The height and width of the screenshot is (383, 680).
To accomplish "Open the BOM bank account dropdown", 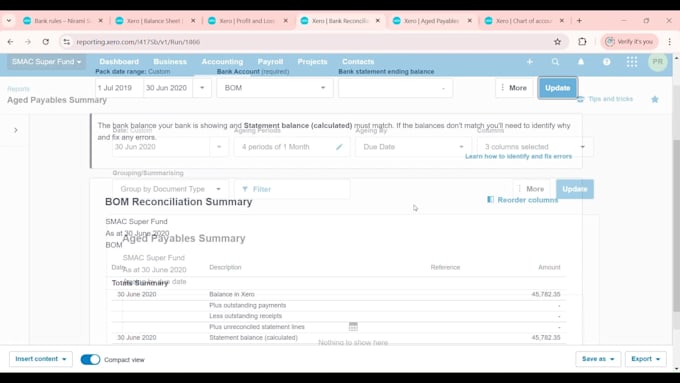I will point(275,88).
